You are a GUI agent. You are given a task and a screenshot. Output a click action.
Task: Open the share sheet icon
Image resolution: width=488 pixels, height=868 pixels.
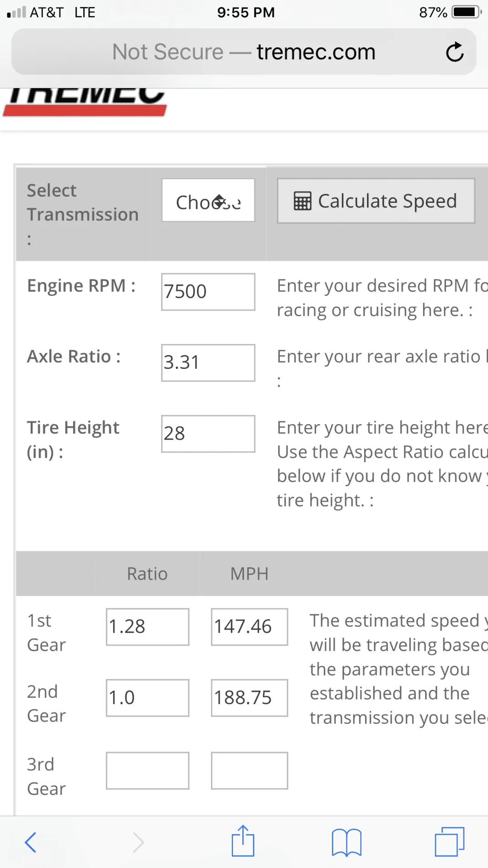coord(243,841)
